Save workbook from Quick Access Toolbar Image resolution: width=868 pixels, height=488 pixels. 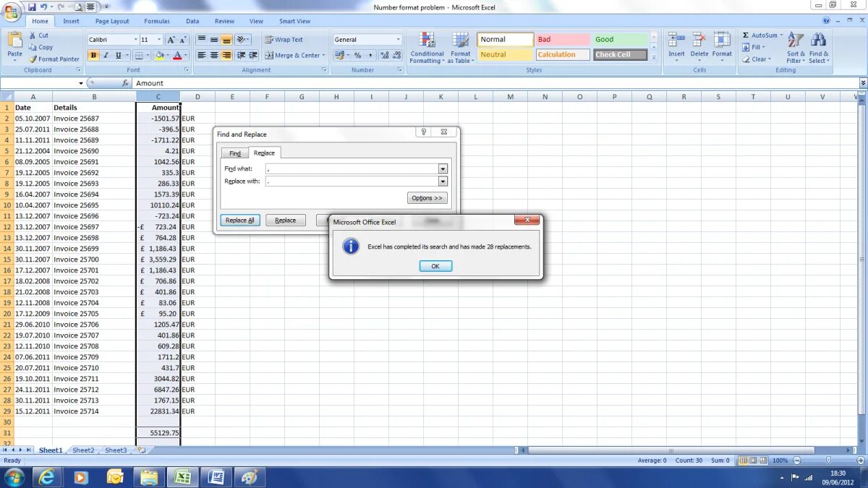click(32, 7)
